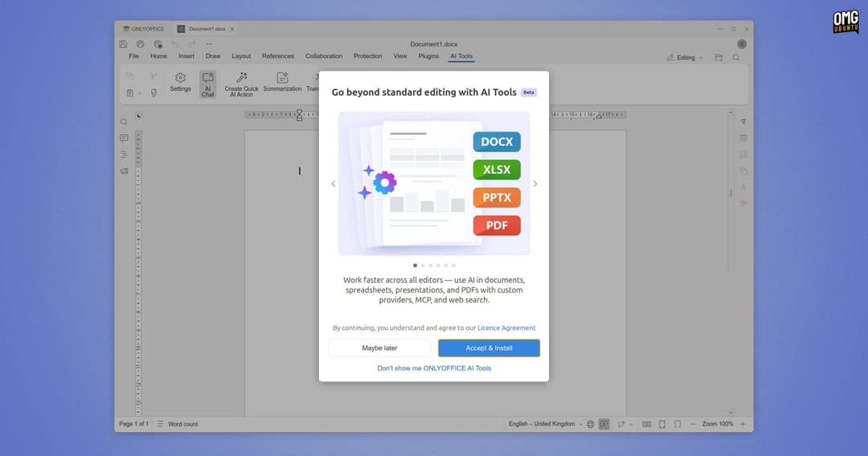Open the Licence Agreement link
The image size is (868, 456).
click(x=506, y=328)
